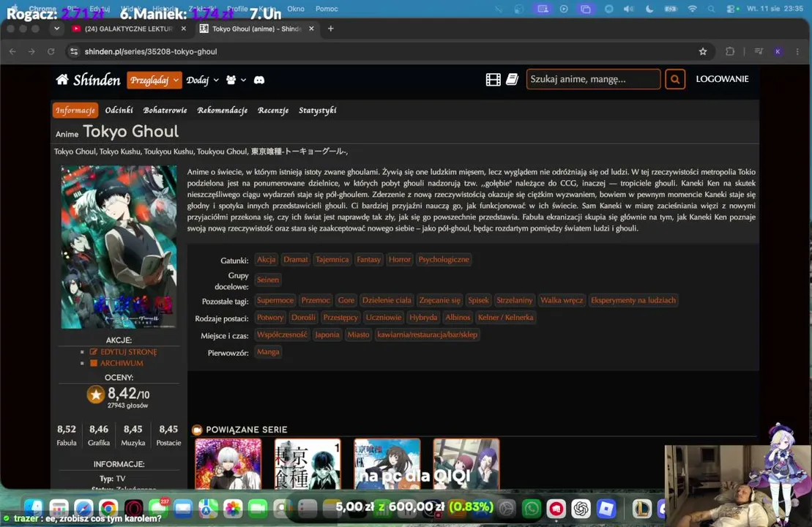
Task: Open a new tab with plus button
Action: [x=330, y=29]
